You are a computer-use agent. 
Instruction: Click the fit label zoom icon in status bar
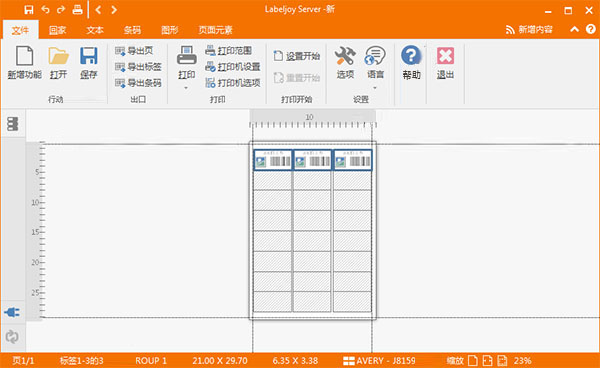[502, 361]
